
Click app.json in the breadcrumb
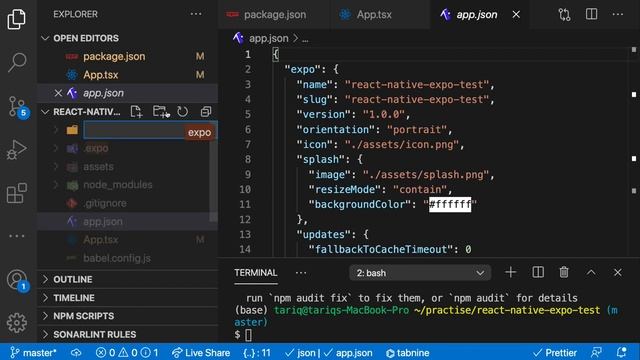(x=268, y=39)
